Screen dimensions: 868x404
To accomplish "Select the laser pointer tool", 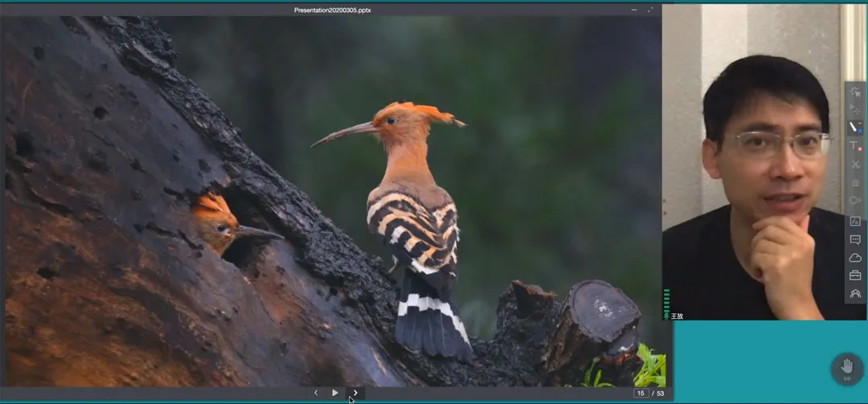I will pos(855,92).
